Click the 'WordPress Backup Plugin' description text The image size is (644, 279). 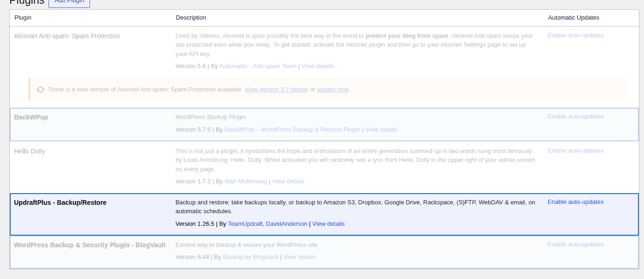click(210, 117)
